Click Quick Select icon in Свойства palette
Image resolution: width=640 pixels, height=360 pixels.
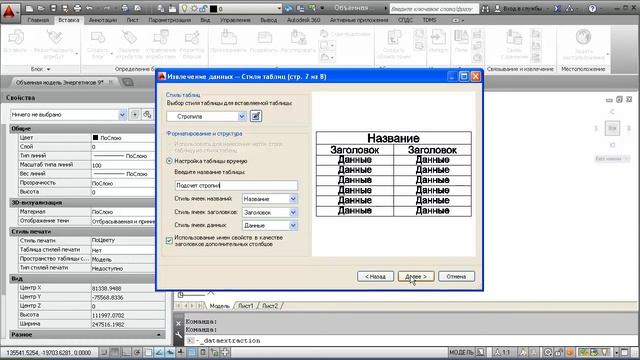[147, 115]
